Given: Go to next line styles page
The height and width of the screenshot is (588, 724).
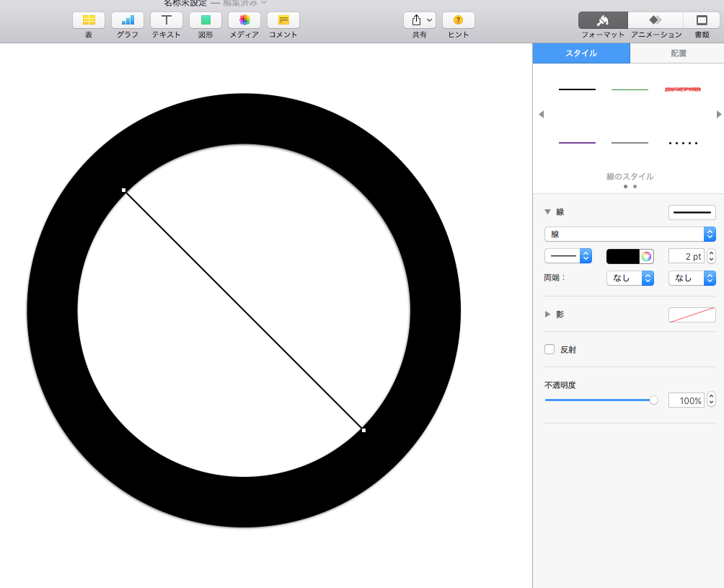Looking at the screenshot, I should 719,114.
